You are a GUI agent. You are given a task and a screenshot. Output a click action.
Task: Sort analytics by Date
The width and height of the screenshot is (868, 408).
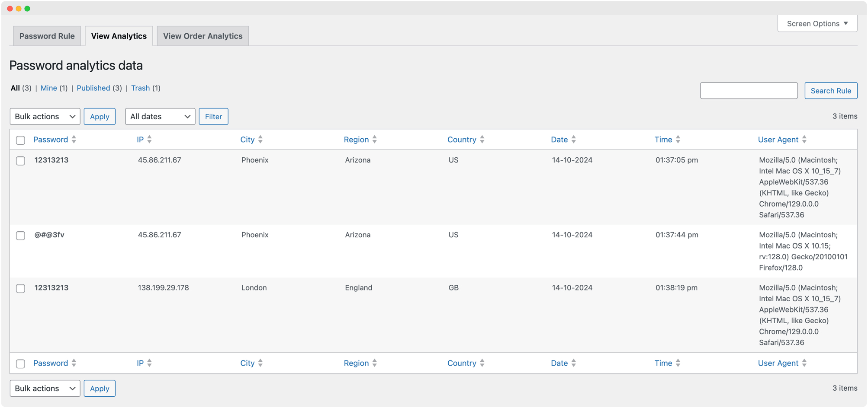pyautogui.click(x=559, y=139)
